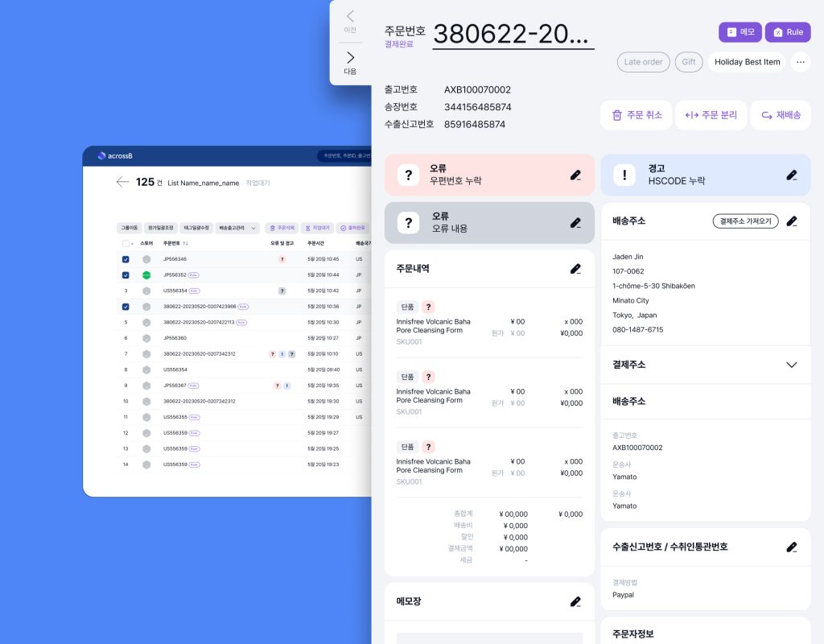The width and height of the screenshot is (824, 644).
Task: Click the back arrow next to 125 건
Action: pyautogui.click(x=122, y=183)
